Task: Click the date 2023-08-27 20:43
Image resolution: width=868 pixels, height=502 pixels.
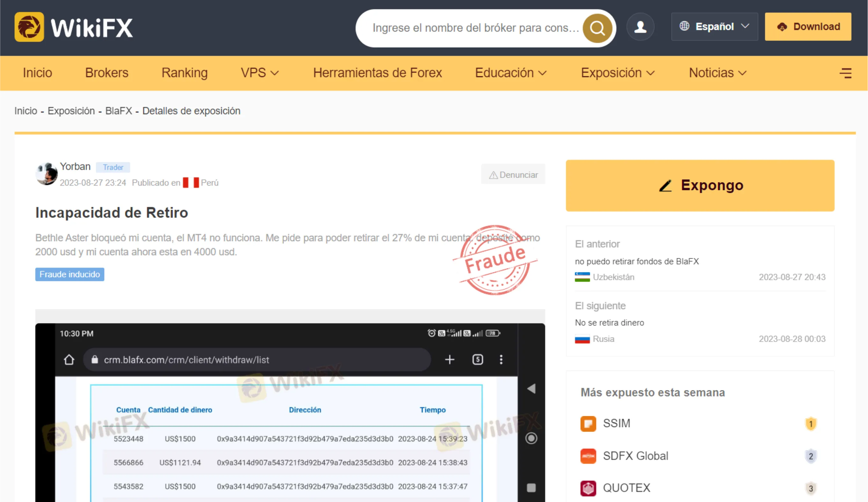Action: point(792,277)
